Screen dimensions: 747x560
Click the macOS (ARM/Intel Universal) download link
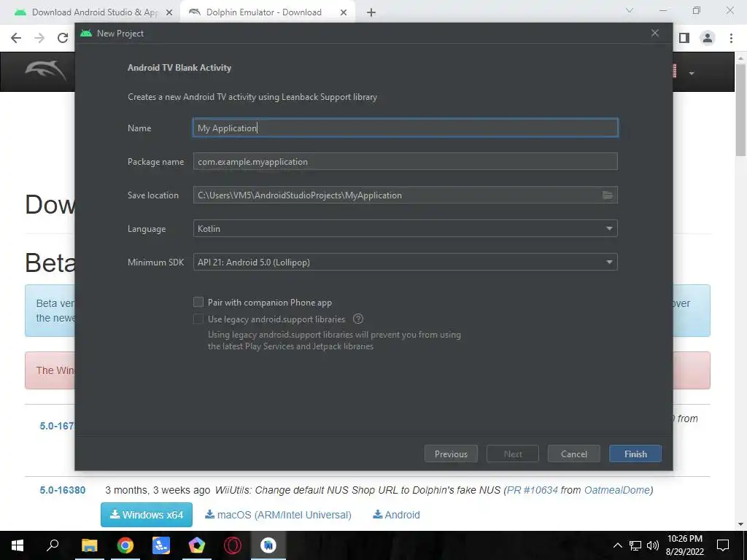pos(278,515)
